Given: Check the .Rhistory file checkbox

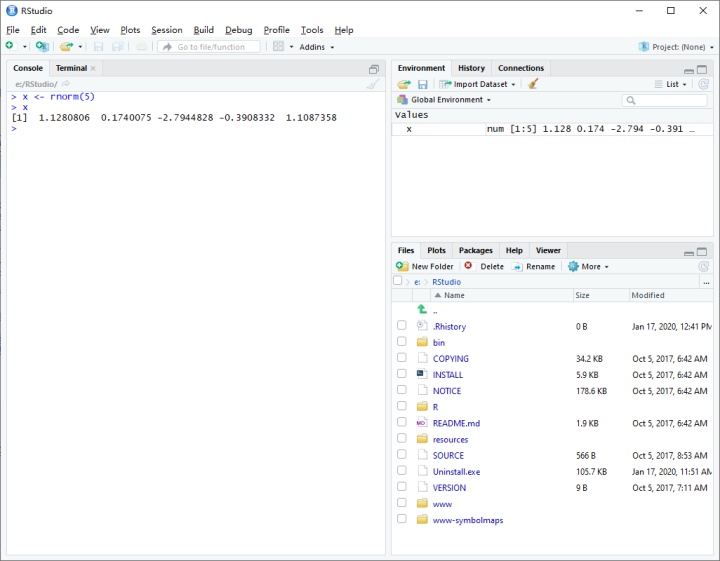Looking at the screenshot, I should tap(402, 325).
